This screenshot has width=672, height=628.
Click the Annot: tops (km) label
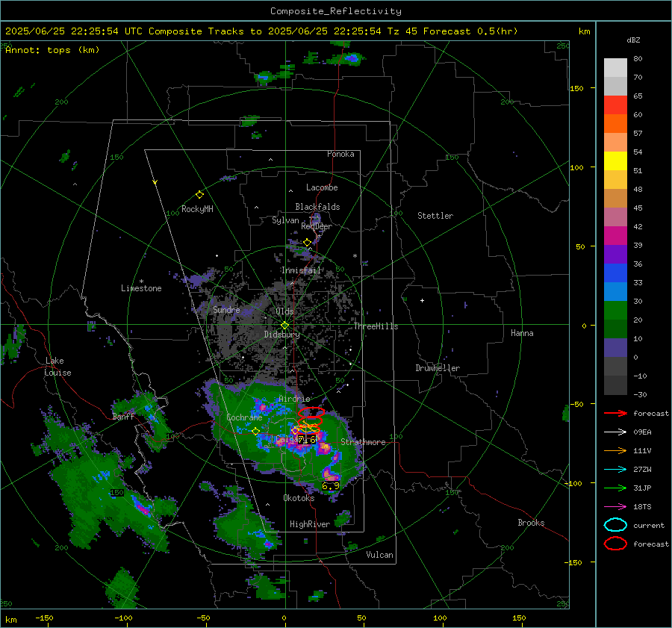(x=52, y=50)
